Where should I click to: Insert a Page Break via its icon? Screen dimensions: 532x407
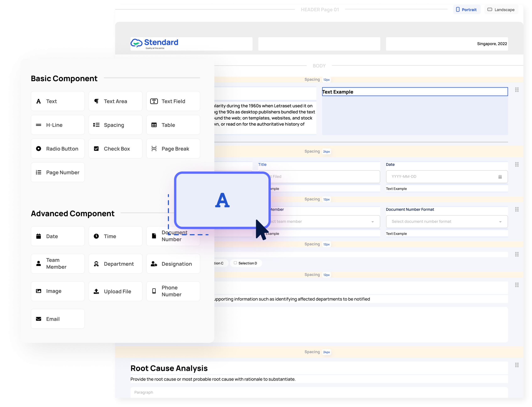pos(154,149)
